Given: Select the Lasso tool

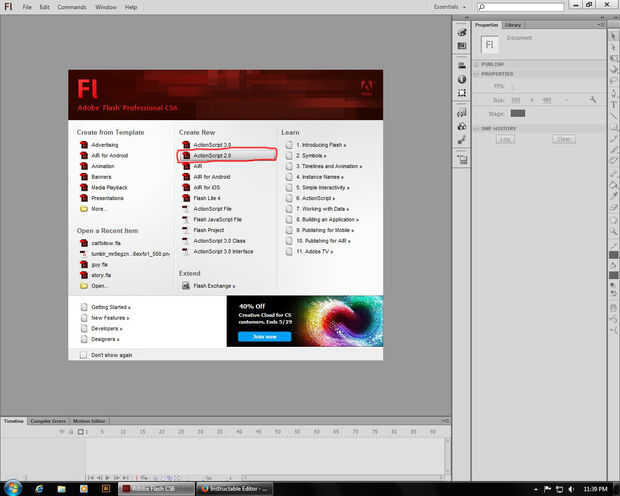Looking at the screenshot, I should coord(613,81).
